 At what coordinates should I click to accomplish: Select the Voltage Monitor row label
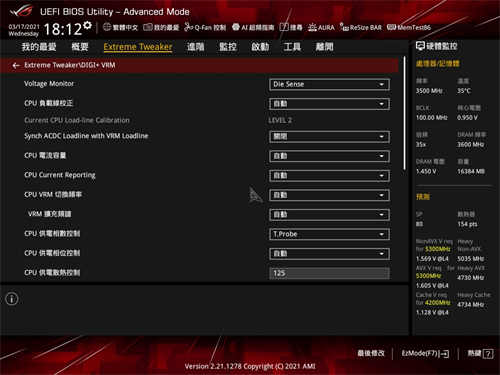coord(49,84)
